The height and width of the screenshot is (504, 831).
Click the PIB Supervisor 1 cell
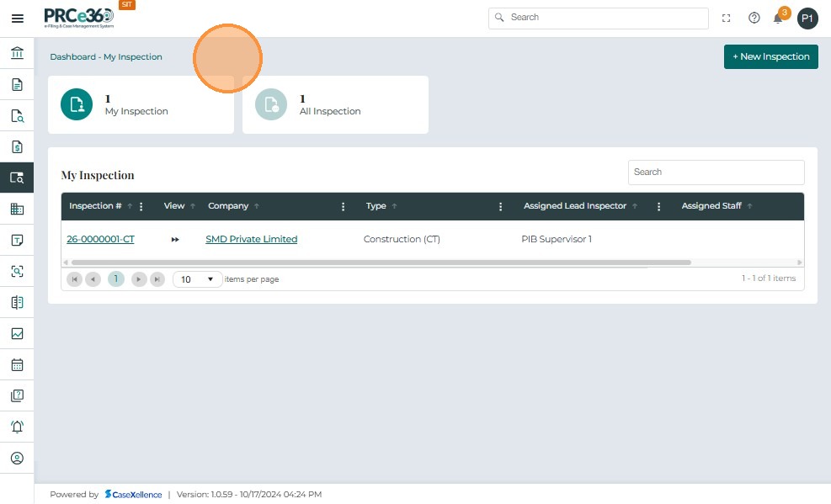pos(557,239)
